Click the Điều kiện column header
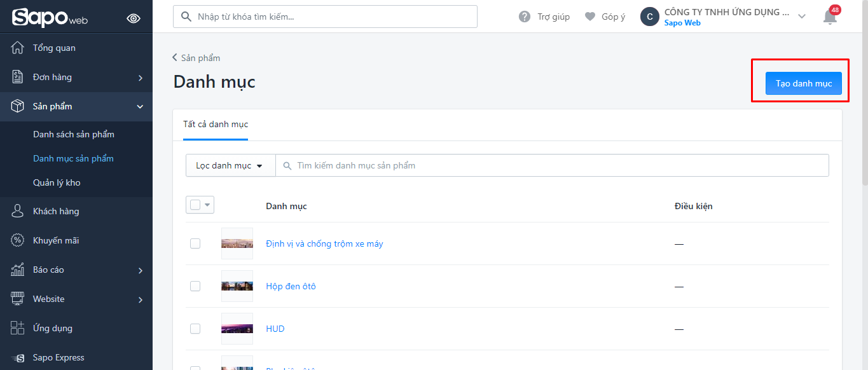Screen dimensions: 868x370 [693, 206]
